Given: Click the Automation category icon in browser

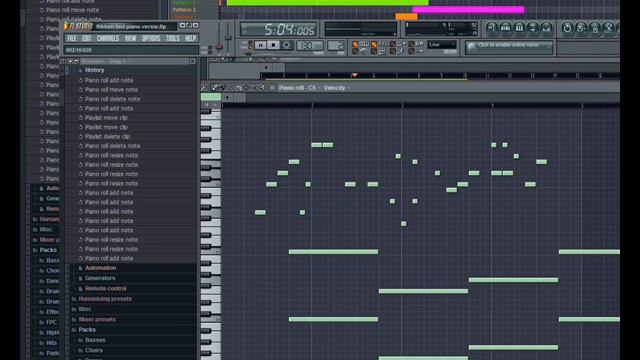Looking at the screenshot, I should pyautogui.click(x=80, y=268).
